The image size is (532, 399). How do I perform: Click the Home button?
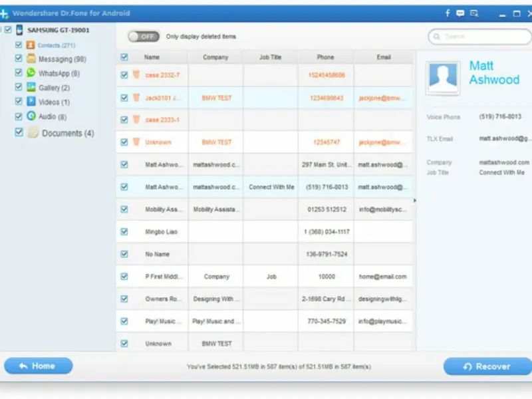[x=39, y=366]
